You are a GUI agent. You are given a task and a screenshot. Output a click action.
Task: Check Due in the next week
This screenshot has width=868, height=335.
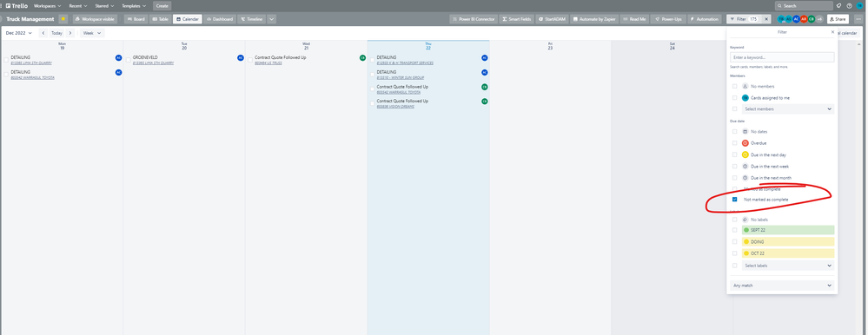734,167
